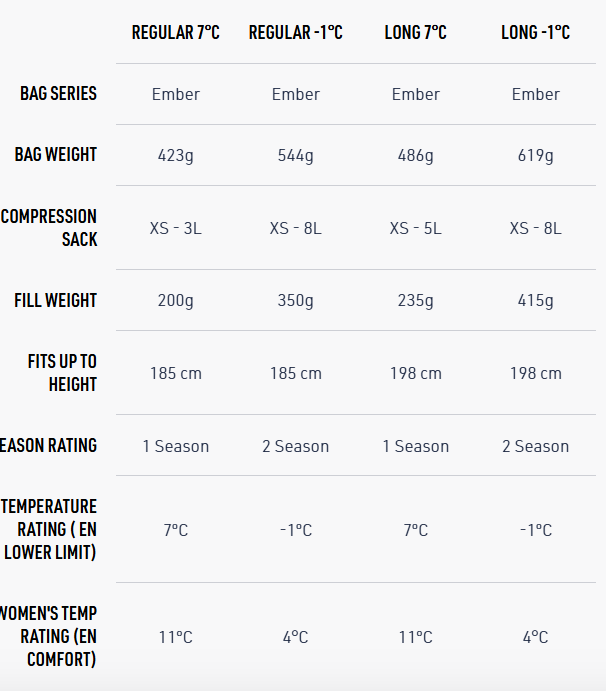Click the 200g fill weight value
606x691 pixels.
[176, 300]
